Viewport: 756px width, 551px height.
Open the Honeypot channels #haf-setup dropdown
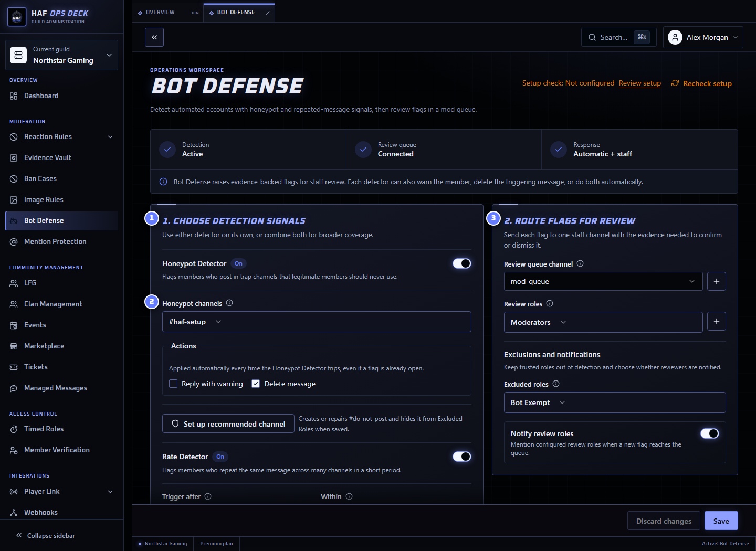(x=317, y=322)
